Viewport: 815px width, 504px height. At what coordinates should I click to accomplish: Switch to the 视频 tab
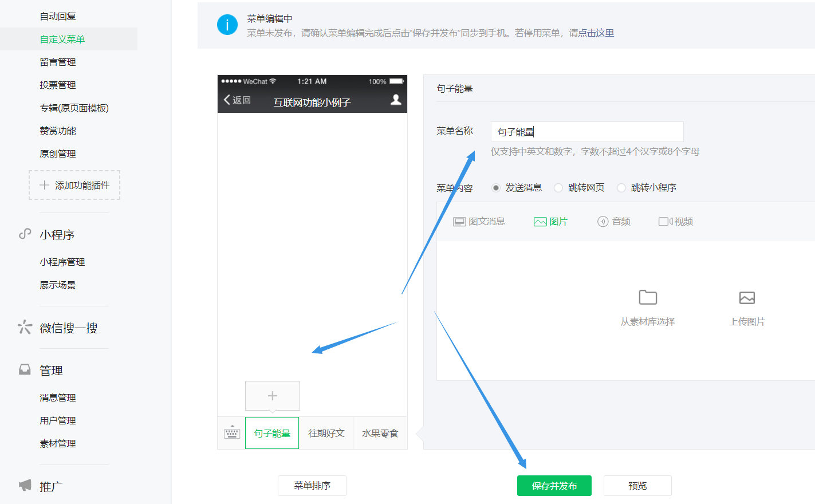(676, 222)
